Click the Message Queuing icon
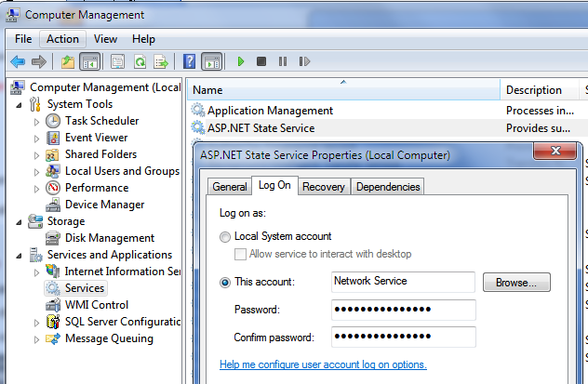Image resolution: width=588 pixels, height=384 pixels. [x=53, y=338]
